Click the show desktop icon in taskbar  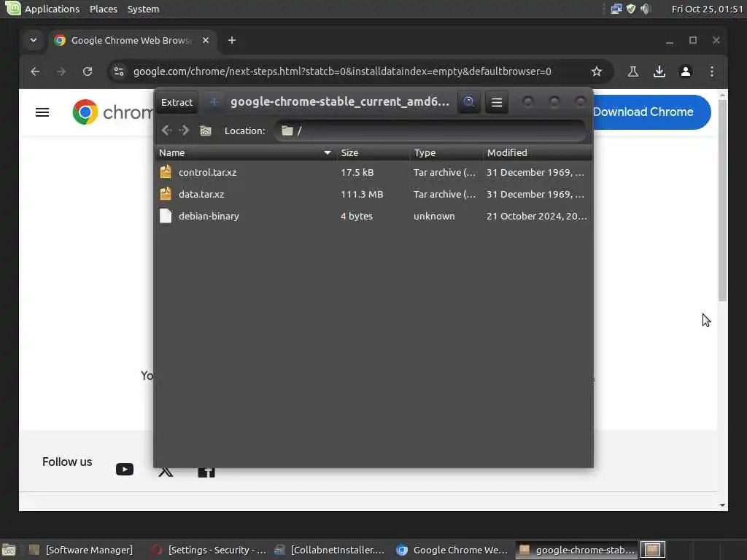[9, 550]
